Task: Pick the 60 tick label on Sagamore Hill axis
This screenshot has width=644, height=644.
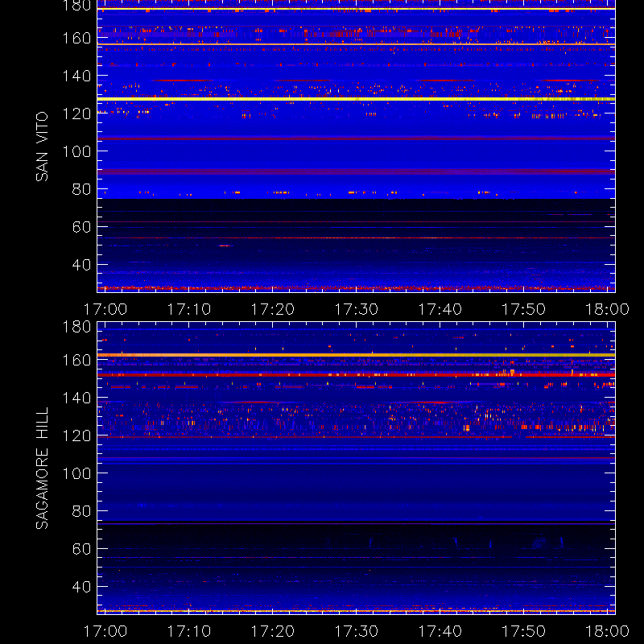Action: pyautogui.click(x=81, y=549)
